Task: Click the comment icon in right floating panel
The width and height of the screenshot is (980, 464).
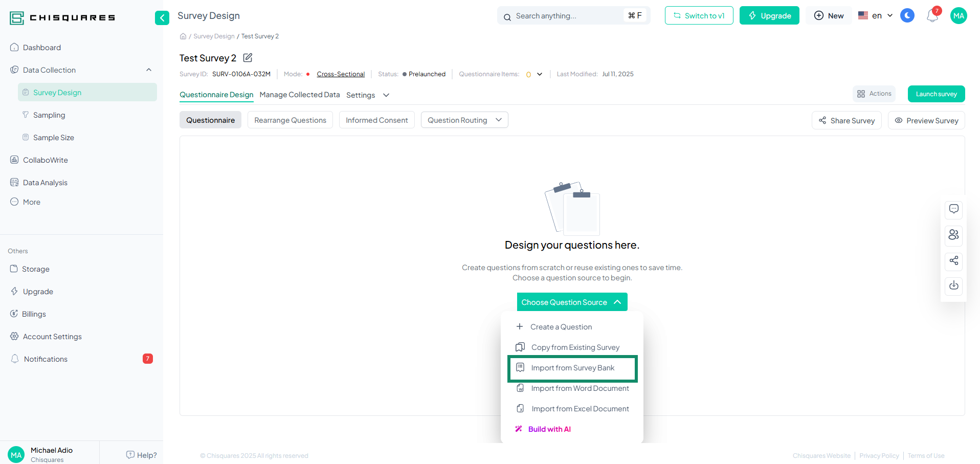Action: [x=953, y=209]
